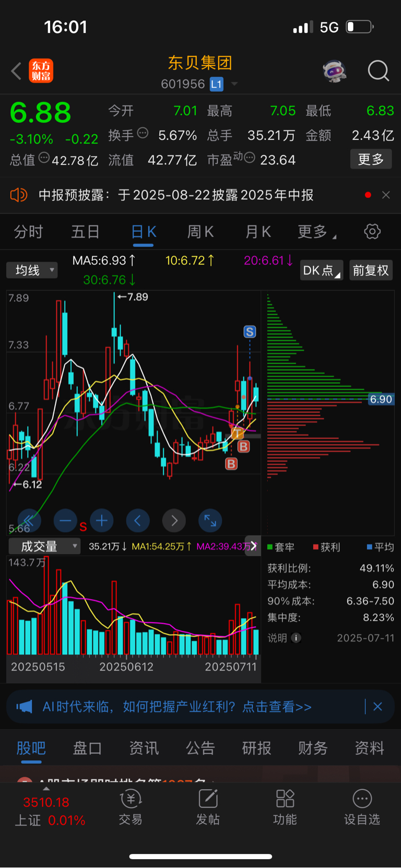The width and height of the screenshot is (401, 868).
Task: Expand the 更多 chart period menu
Action: point(316,232)
